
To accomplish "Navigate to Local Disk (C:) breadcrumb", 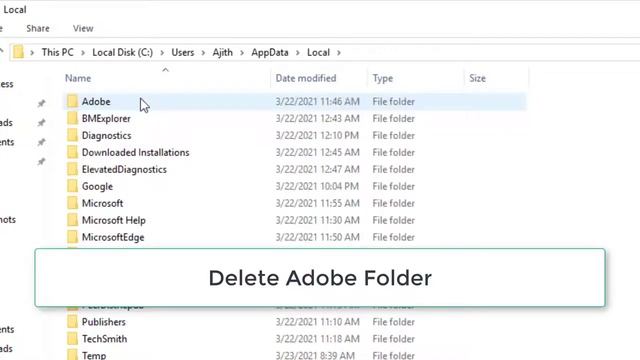I will pos(122,52).
